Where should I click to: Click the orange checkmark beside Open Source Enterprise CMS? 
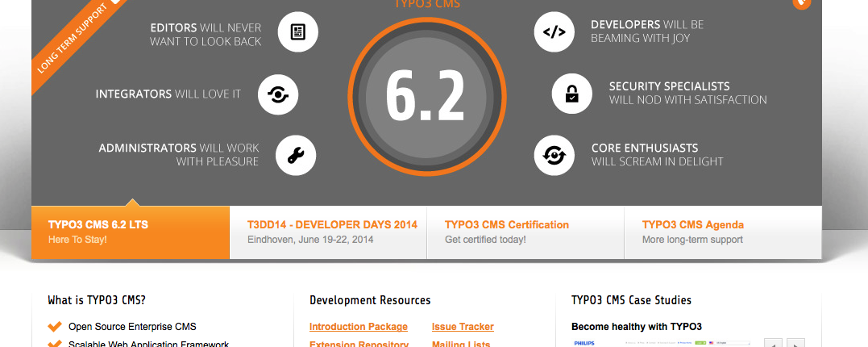point(55,327)
